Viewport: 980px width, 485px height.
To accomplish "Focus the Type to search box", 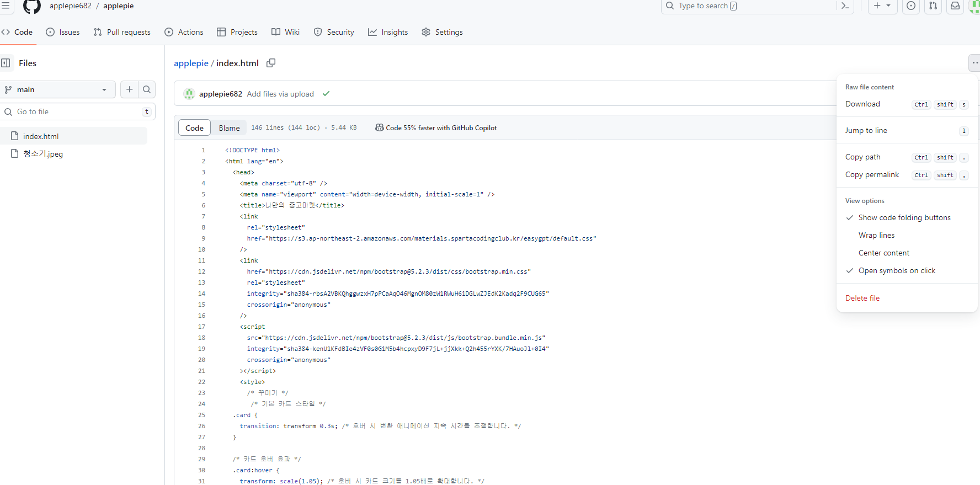I will [x=749, y=6].
